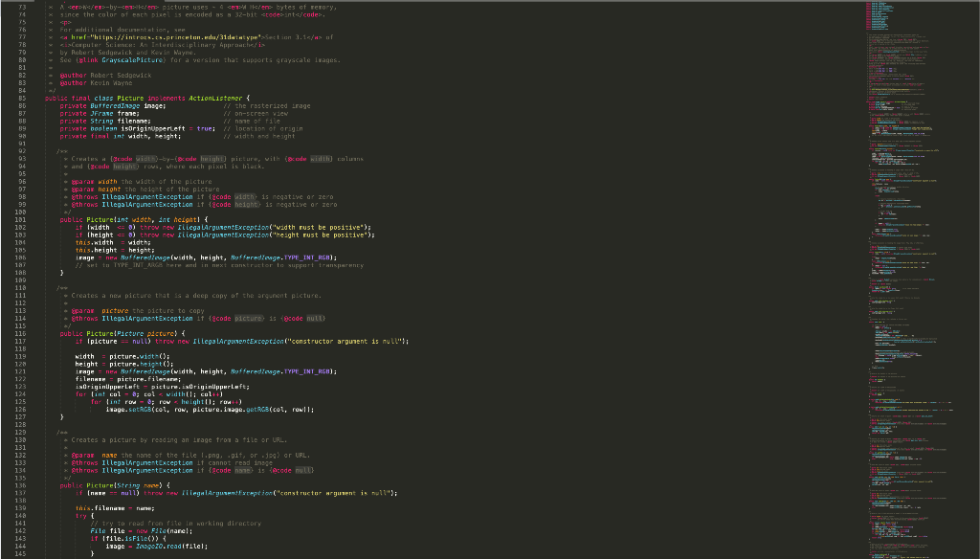Click line number 136 in the gutter
The height and width of the screenshot is (559, 980).
(21, 486)
